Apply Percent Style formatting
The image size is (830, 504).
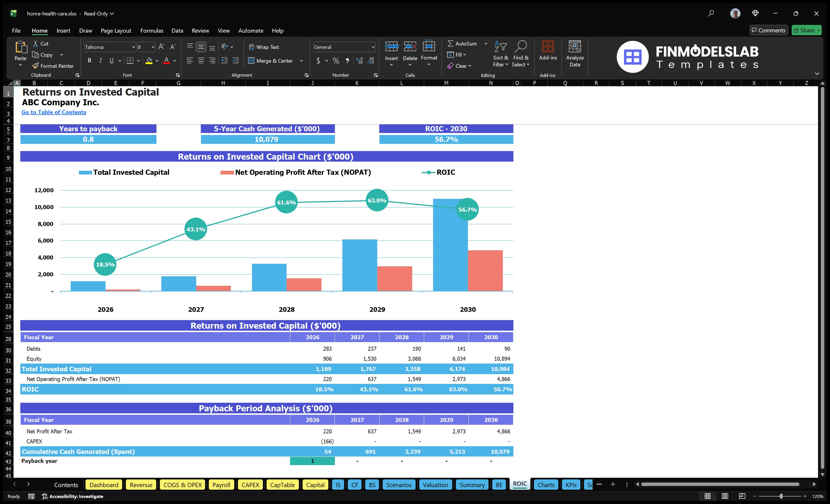335,61
